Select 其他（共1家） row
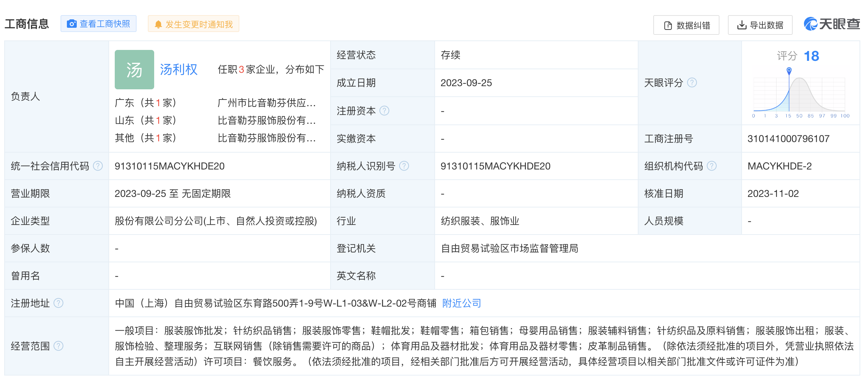Screen dimensions: 868x391 tap(146, 138)
